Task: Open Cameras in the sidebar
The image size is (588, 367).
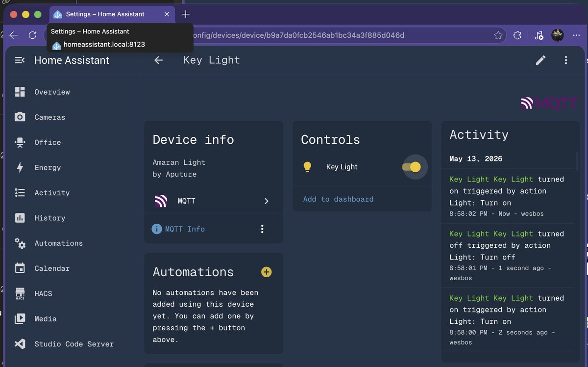Action: click(x=71, y=117)
